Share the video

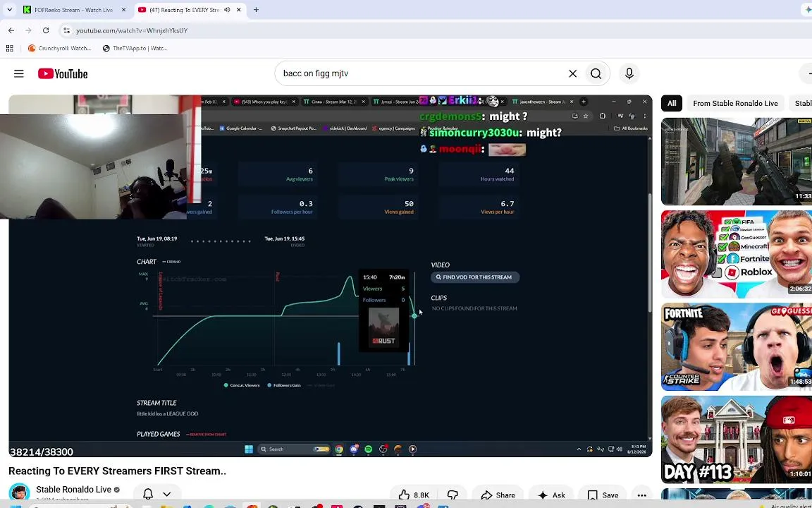click(x=498, y=495)
